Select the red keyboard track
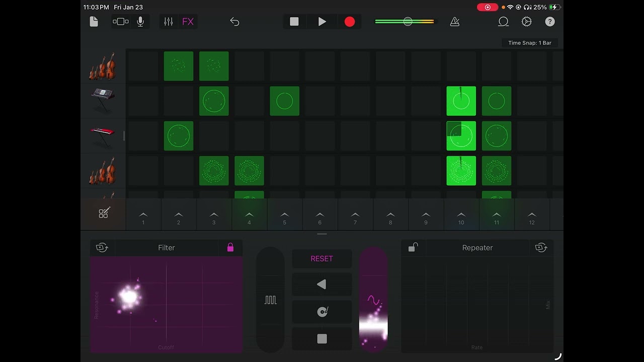 pyautogui.click(x=103, y=136)
